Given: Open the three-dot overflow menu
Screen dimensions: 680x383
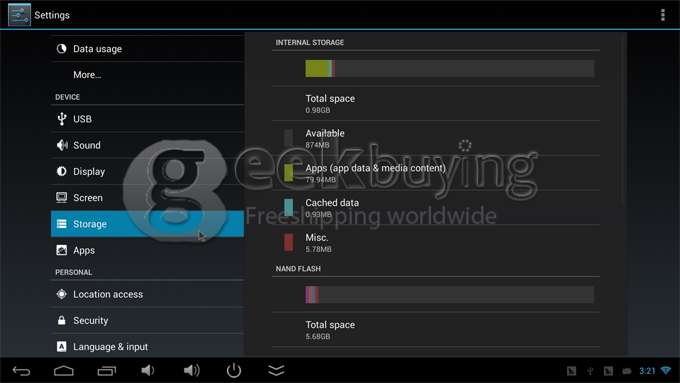Looking at the screenshot, I should (662, 15).
